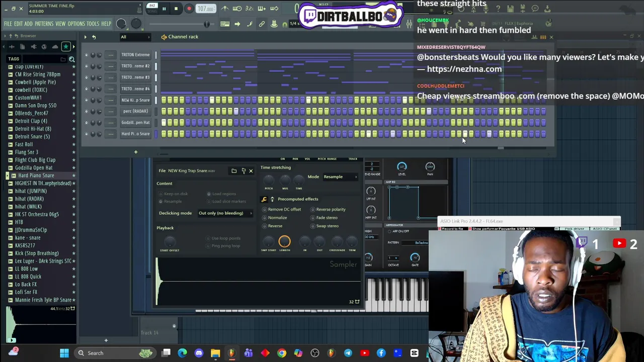This screenshot has height=362, width=644.
Task: Open the VIEW menu
Action: pos(60,24)
